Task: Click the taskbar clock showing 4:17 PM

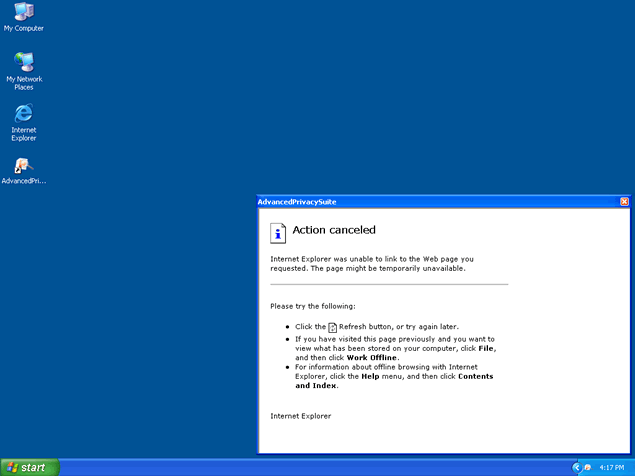Action: (x=612, y=467)
